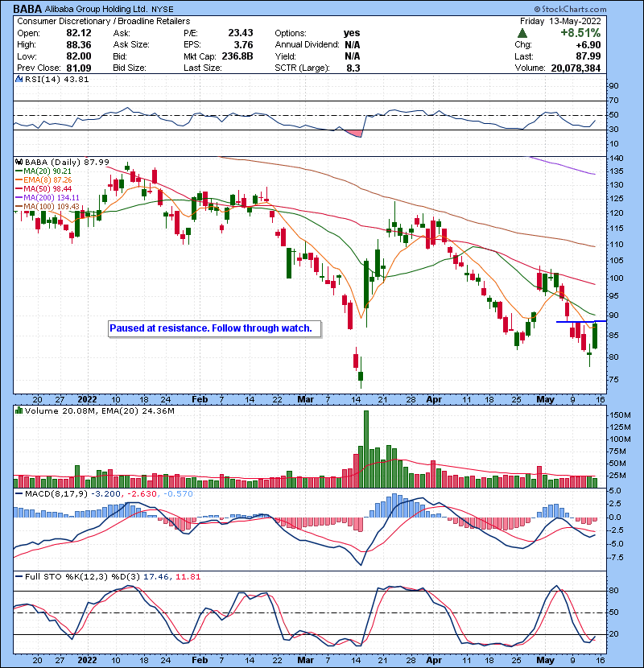The height and width of the screenshot is (668, 644).
Task: Click the P/E value 23.43
Action: [241, 33]
